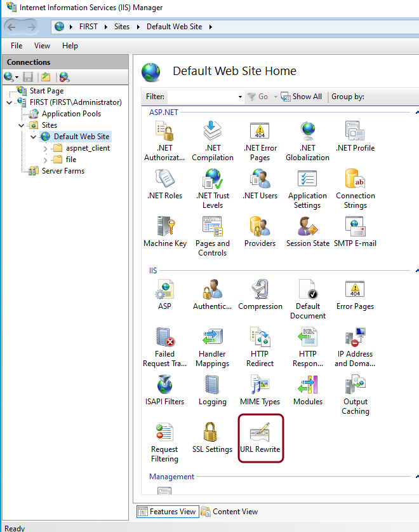Open the ISAPI Filters feature
Image resolution: width=419 pixels, height=532 pixels.
pyautogui.click(x=165, y=390)
